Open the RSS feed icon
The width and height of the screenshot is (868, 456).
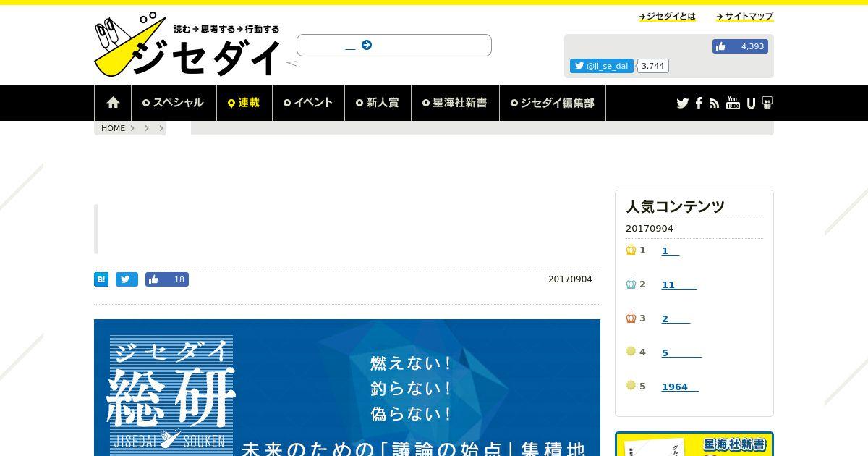714,103
